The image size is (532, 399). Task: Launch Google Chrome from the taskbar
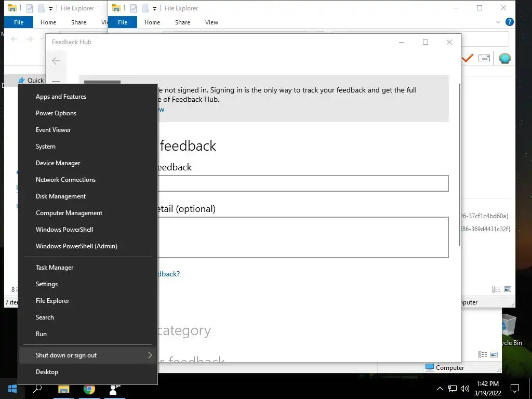click(89, 389)
